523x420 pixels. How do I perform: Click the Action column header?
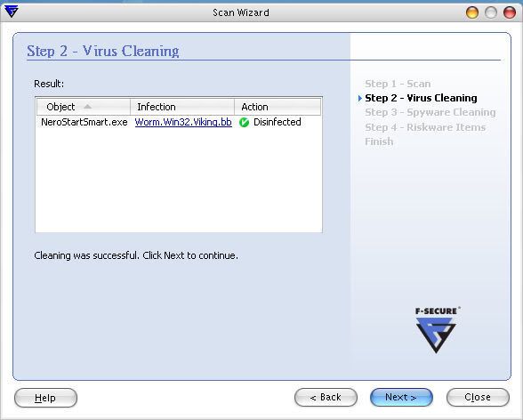pos(278,107)
